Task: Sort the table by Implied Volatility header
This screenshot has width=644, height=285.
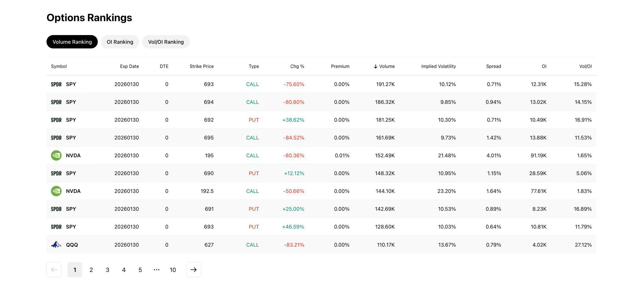Action: coord(438,67)
